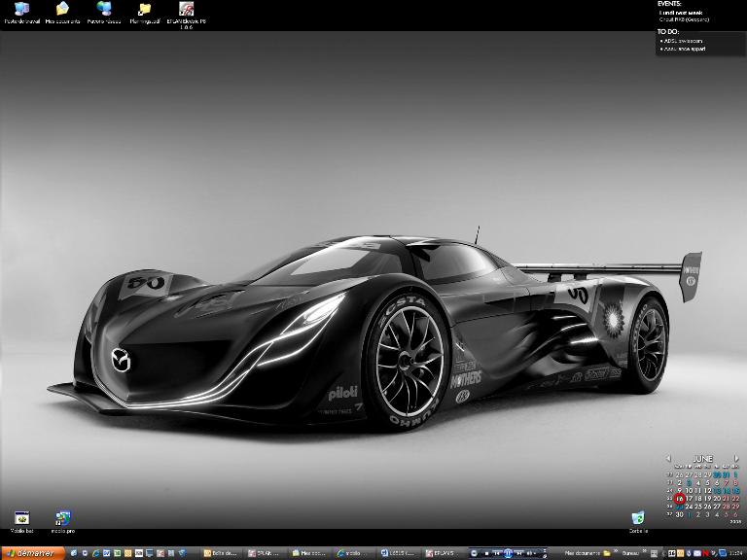
Task: Go to previous month in calendar widget
Action: (668, 458)
